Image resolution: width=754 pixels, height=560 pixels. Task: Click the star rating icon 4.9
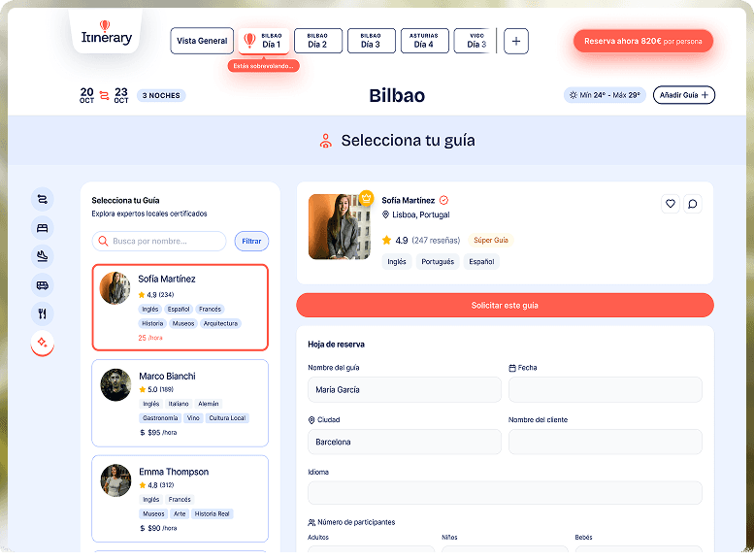(386, 240)
